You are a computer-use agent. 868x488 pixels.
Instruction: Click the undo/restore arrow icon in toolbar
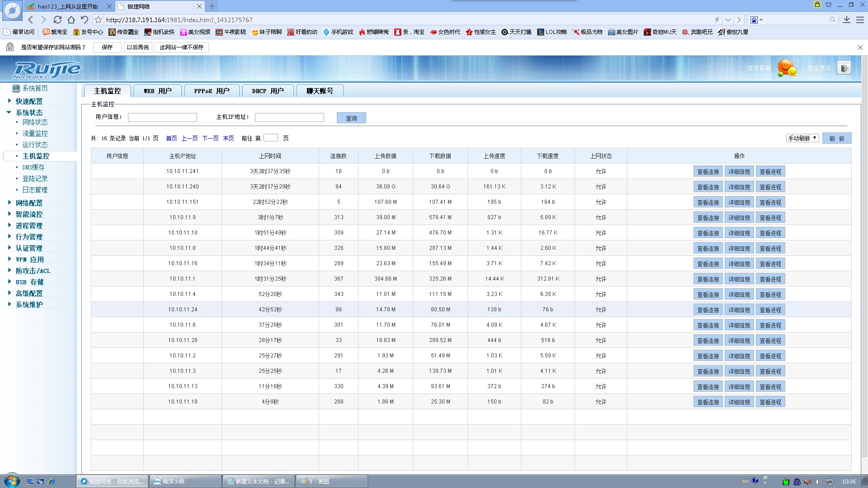(85, 20)
